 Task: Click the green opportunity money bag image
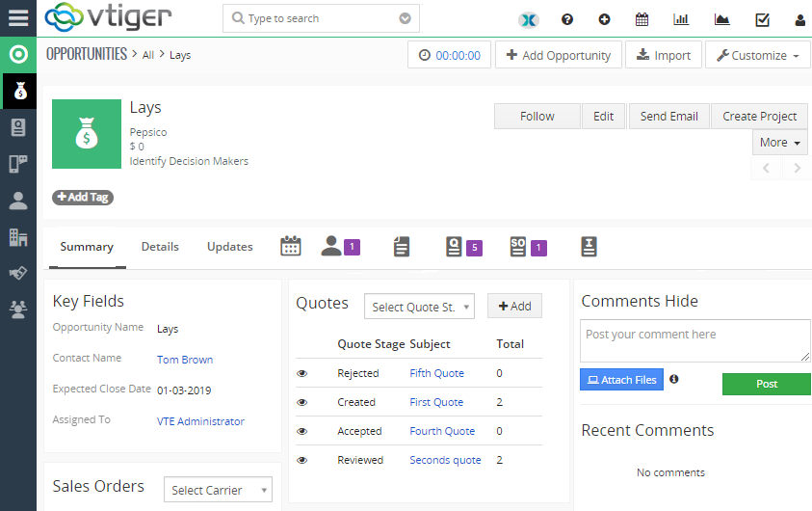pyautogui.click(x=87, y=134)
